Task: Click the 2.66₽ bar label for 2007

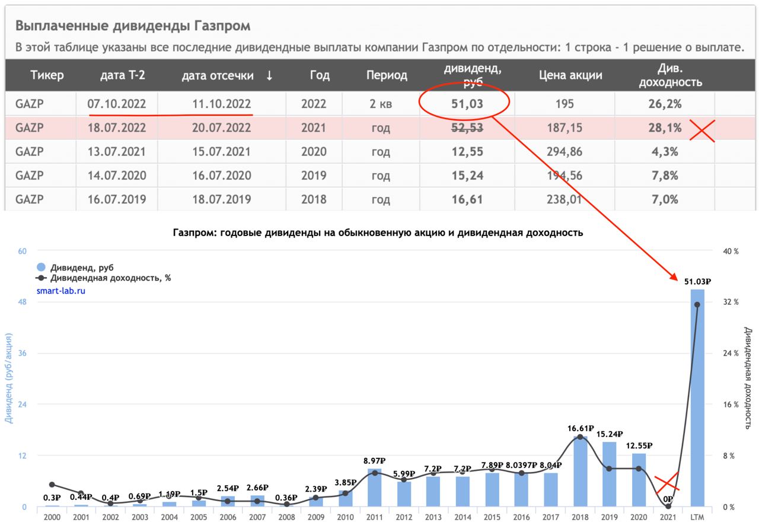Action: (x=257, y=488)
